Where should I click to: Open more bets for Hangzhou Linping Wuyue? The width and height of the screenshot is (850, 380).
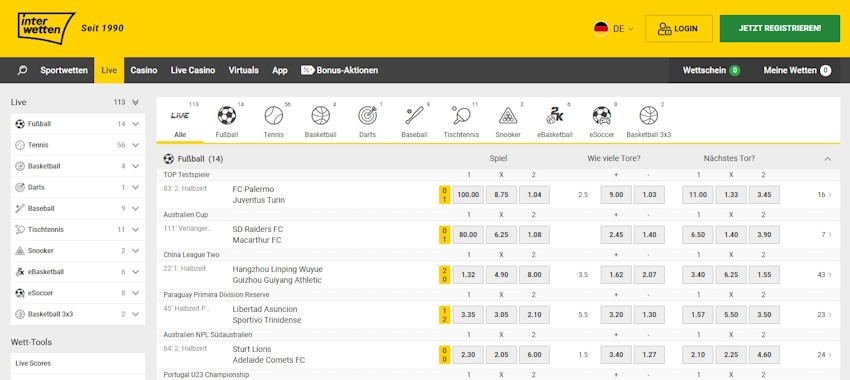pyautogui.click(x=825, y=275)
